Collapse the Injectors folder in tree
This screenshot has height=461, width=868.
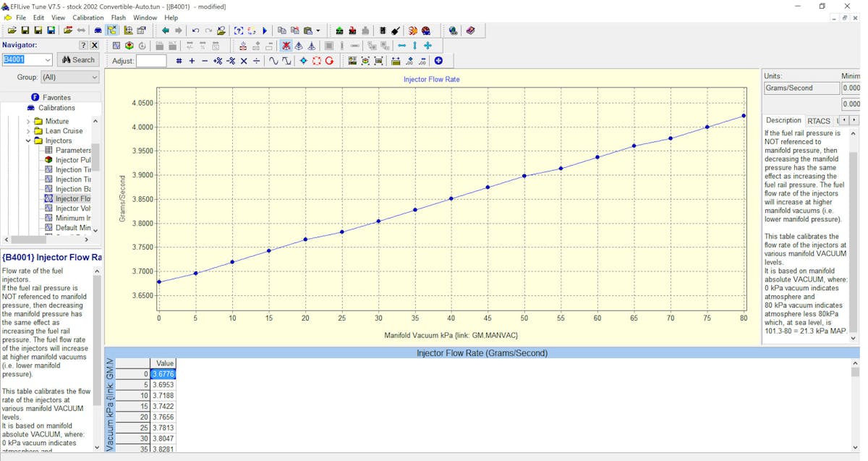point(28,141)
